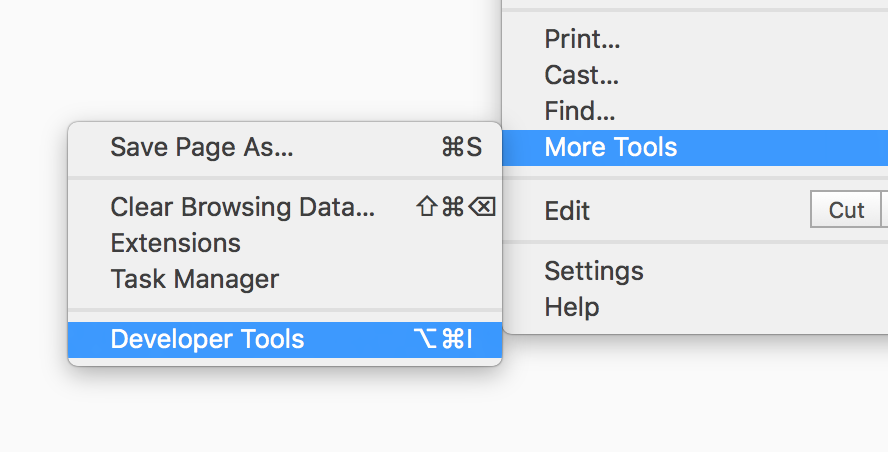
Task: Launch Task Manager from More Tools
Action: coord(285,279)
